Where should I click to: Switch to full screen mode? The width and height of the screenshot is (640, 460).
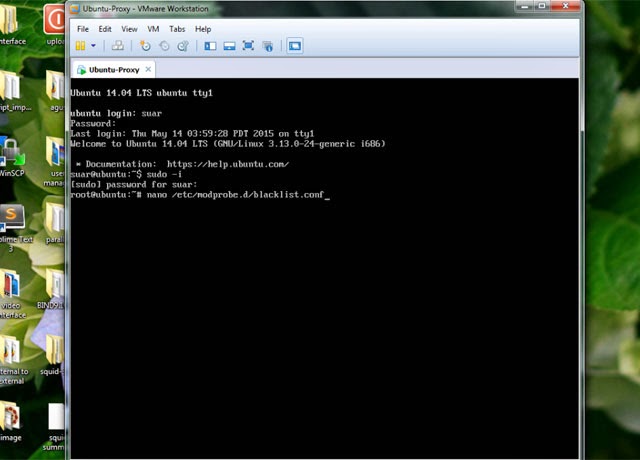[248, 46]
